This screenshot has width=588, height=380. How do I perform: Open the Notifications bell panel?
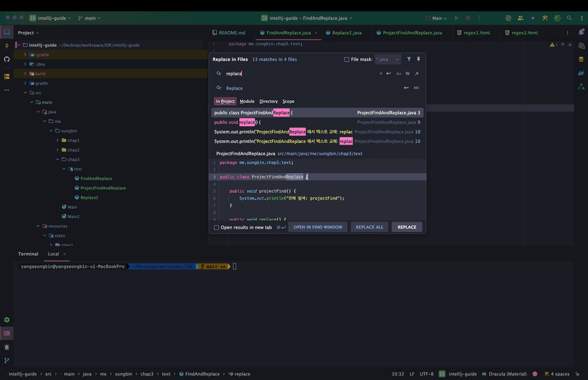(x=581, y=33)
